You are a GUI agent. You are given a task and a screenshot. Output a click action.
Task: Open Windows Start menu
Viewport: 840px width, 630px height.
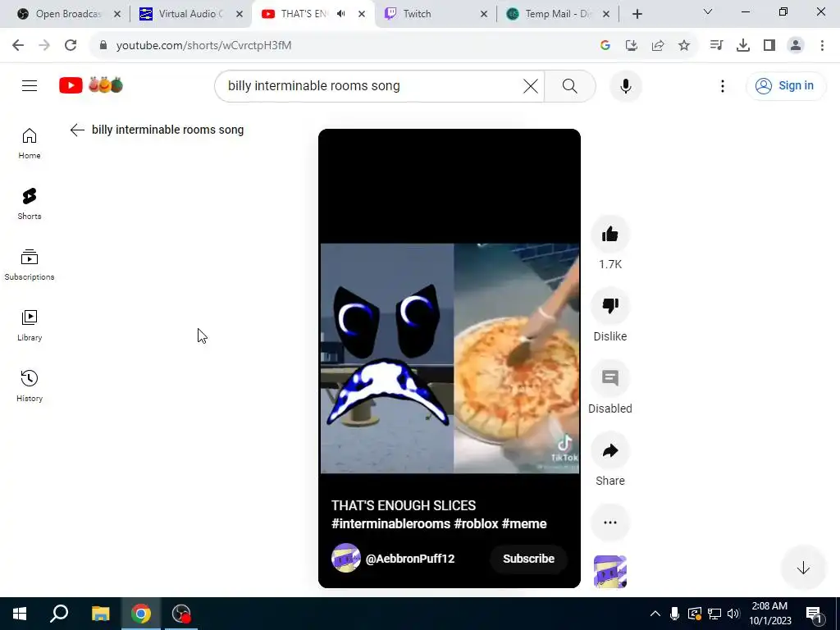(20, 614)
